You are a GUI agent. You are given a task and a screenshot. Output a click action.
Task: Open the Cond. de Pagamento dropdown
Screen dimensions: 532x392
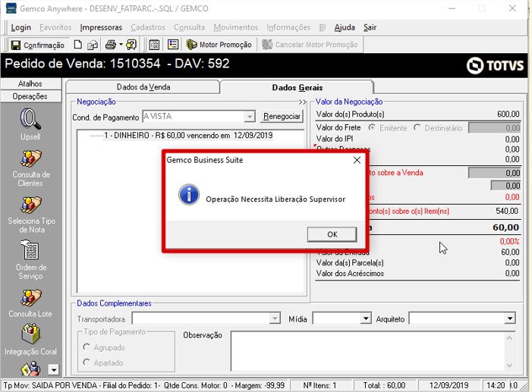point(250,116)
